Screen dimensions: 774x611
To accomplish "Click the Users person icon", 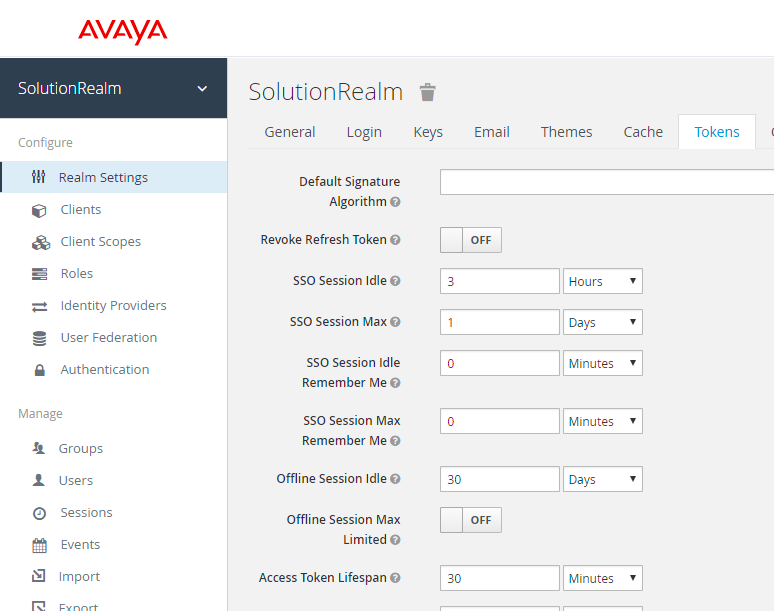I will [39, 480].
